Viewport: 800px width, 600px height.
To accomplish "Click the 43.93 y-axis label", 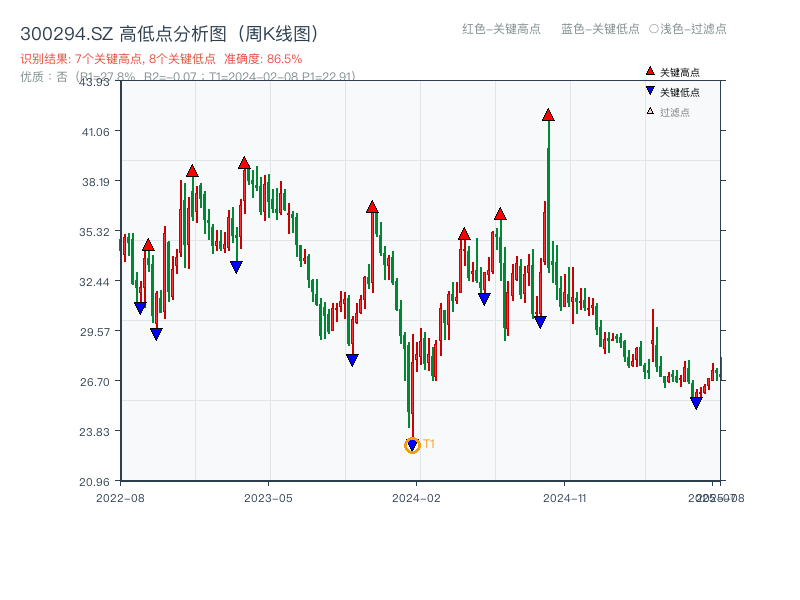I will pos(94,82).
